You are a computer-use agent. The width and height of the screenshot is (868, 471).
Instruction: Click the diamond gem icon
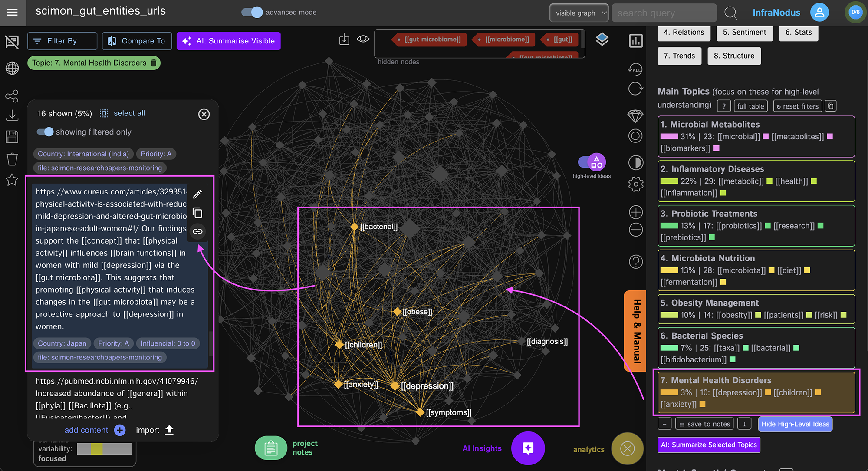point(635,116)
